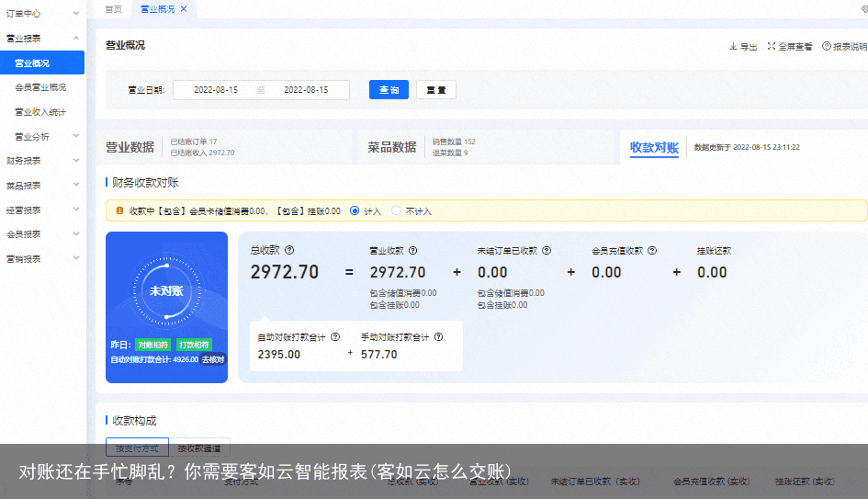
Task: Click the 2395.00 auto reconciliation amount
Action: point(279,355)
